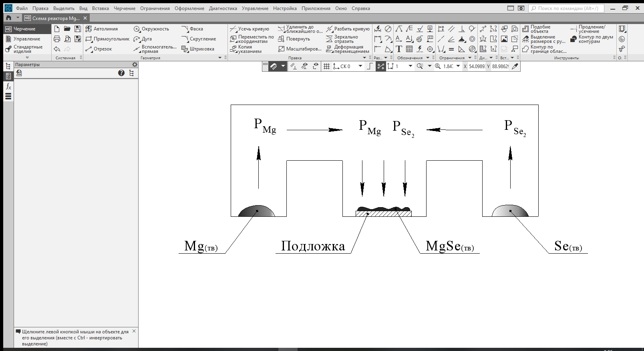Open the Оформление menu
This screenshot has width=644, height=351.
pos(189,8)
